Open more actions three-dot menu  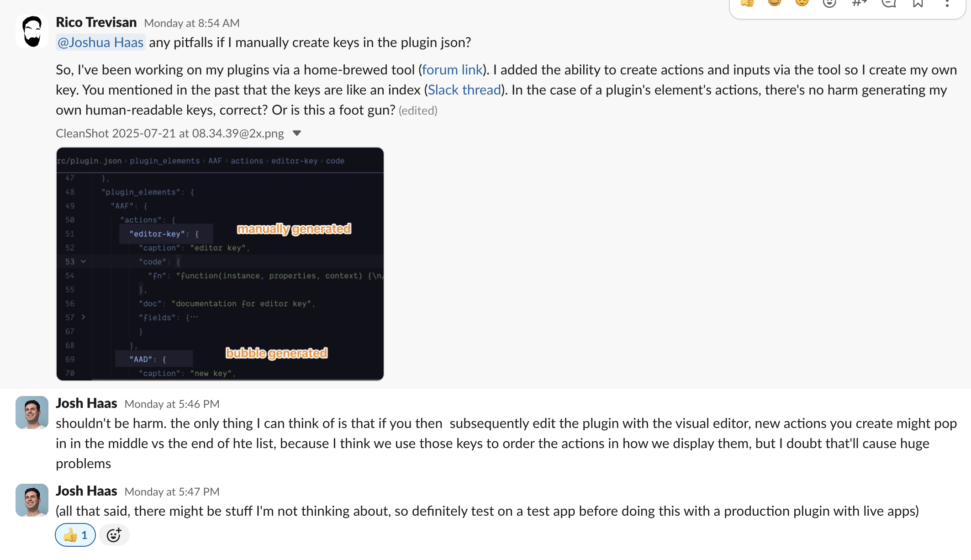tap(947, 4)
